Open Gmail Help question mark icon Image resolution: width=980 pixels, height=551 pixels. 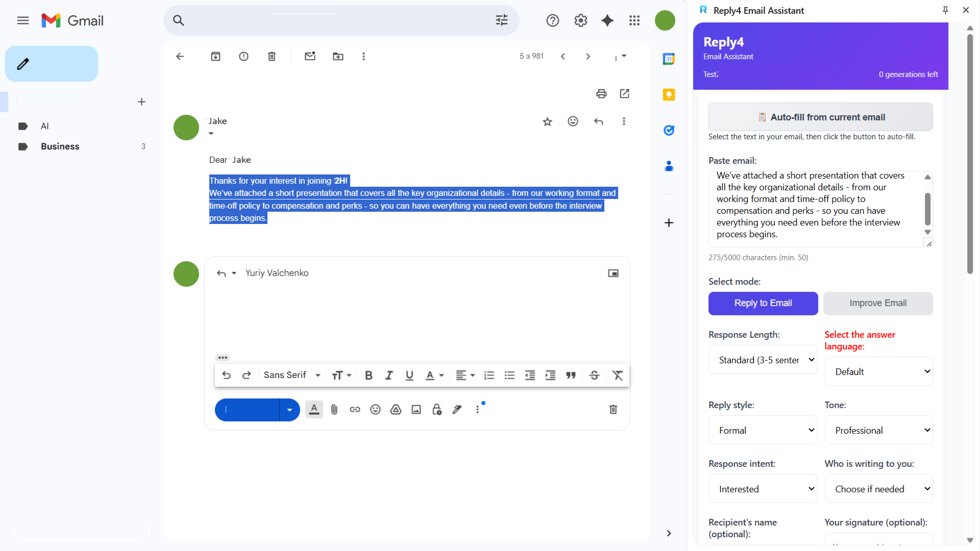tap(553, 20)
